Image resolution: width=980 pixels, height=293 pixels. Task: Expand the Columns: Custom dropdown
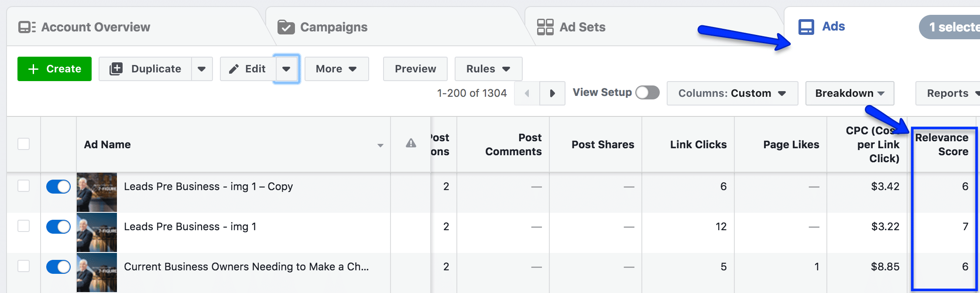pyautogui.click(x=732, y=93)
